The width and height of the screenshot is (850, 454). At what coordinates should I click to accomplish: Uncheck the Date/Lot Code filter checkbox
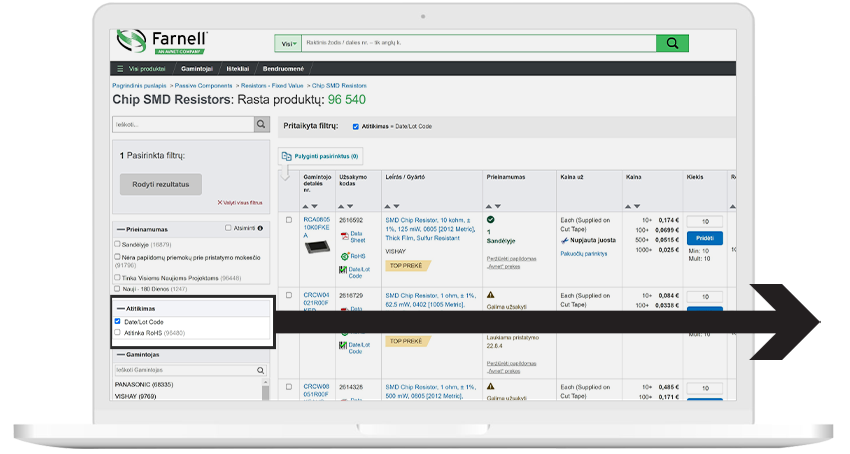pyautogui.click(x=118, y=321)
